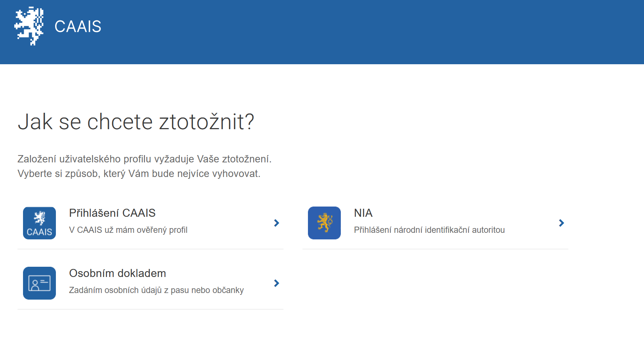This screenshot has width=644, height=362.
Task: Click the empty blue header bar area
Action: [x=365, y=32]
